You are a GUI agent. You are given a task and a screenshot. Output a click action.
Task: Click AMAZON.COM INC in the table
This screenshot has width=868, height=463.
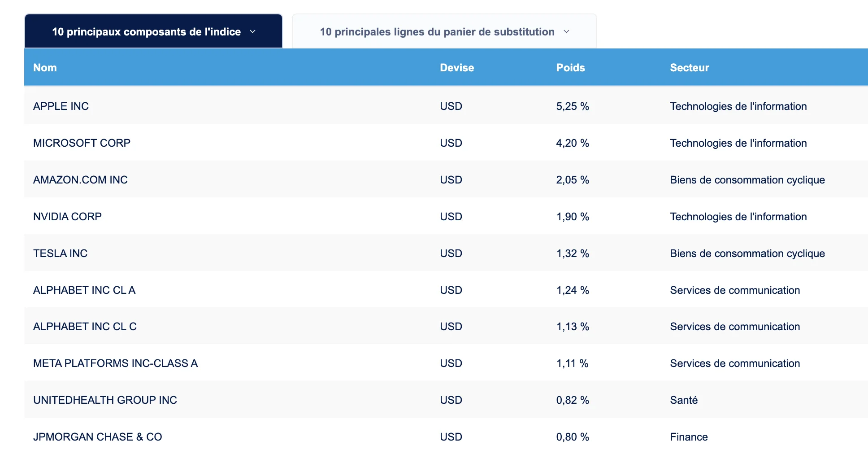(x=80, y=180)
